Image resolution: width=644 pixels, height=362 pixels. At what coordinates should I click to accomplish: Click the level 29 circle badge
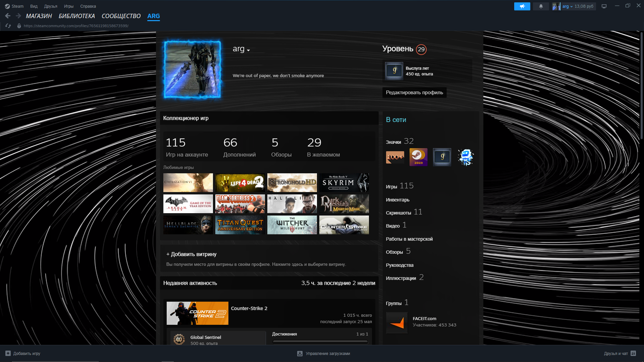coord(421,49)
